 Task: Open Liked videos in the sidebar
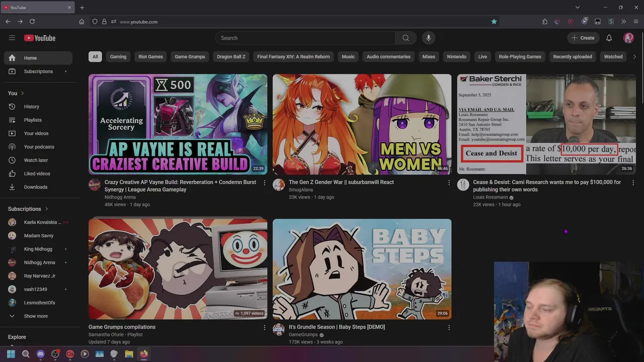pyautogui.click(x=38, y=173)
